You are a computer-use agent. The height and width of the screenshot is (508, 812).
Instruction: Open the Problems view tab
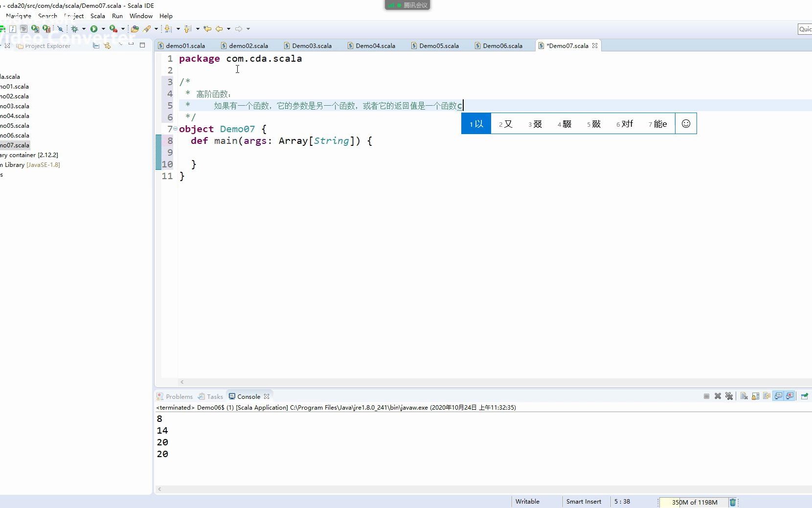[x=175, y=396]
